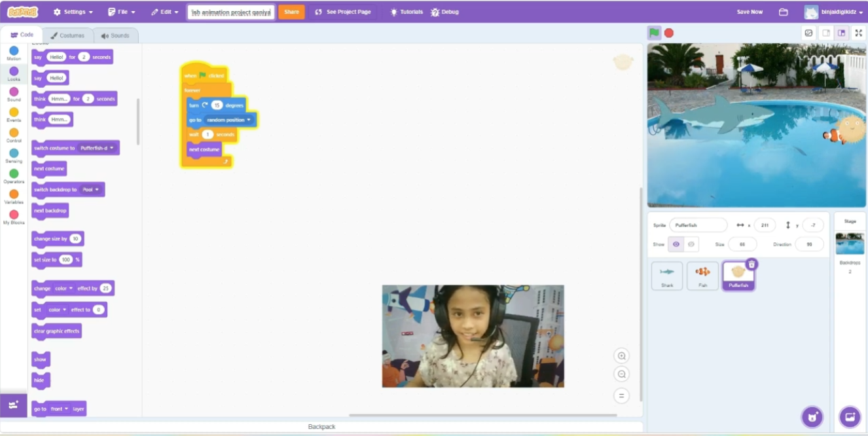This screenshot has height=436, width=868.
Task: Select the My Blocks category
Action: point(14,217)
